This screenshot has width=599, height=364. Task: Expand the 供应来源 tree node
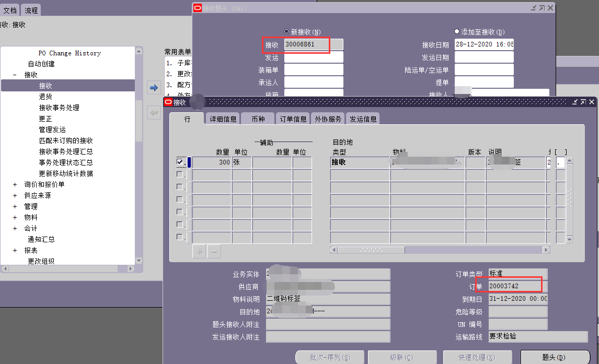[x=15, y=195]
